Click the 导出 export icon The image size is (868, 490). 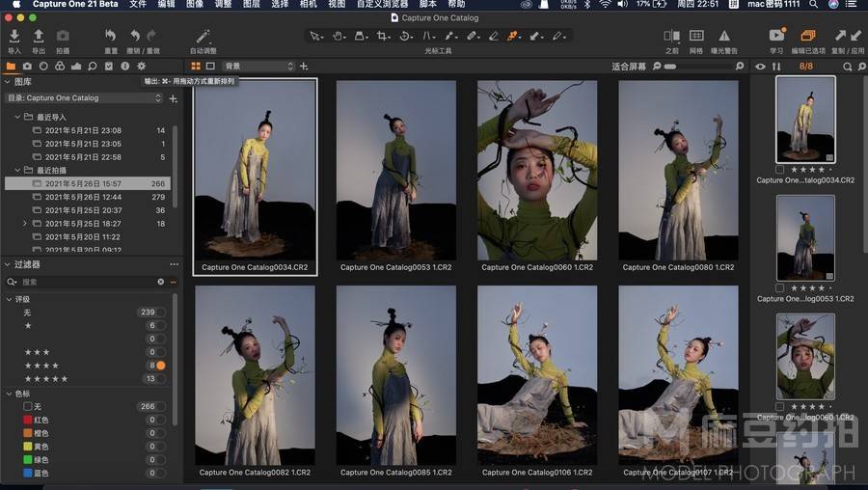[x=39, y=37]
